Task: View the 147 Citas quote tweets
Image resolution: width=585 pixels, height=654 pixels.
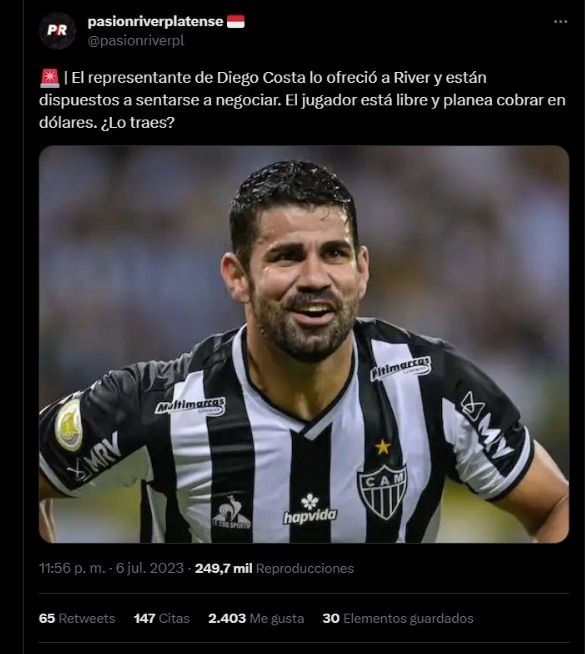Action: click(162, 618)
